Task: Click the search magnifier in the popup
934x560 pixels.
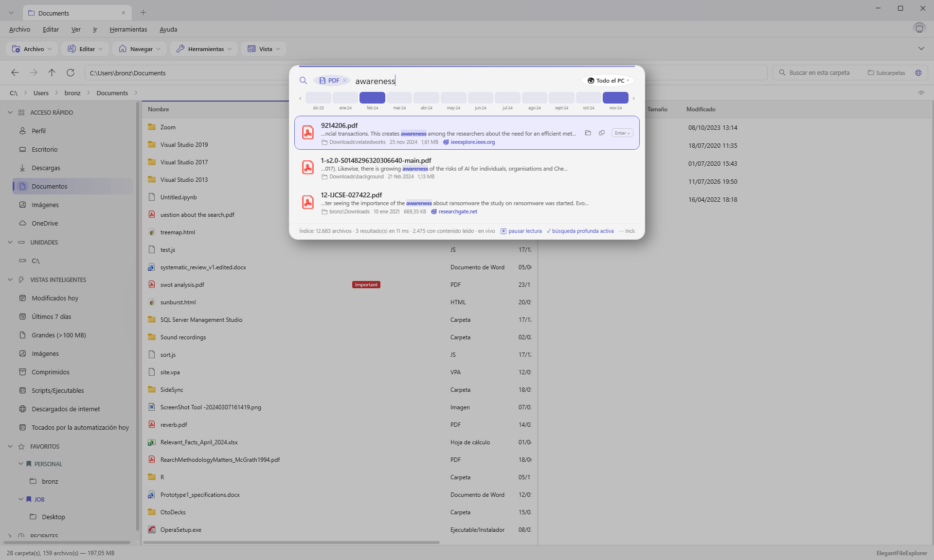Action: click(303, 81)
